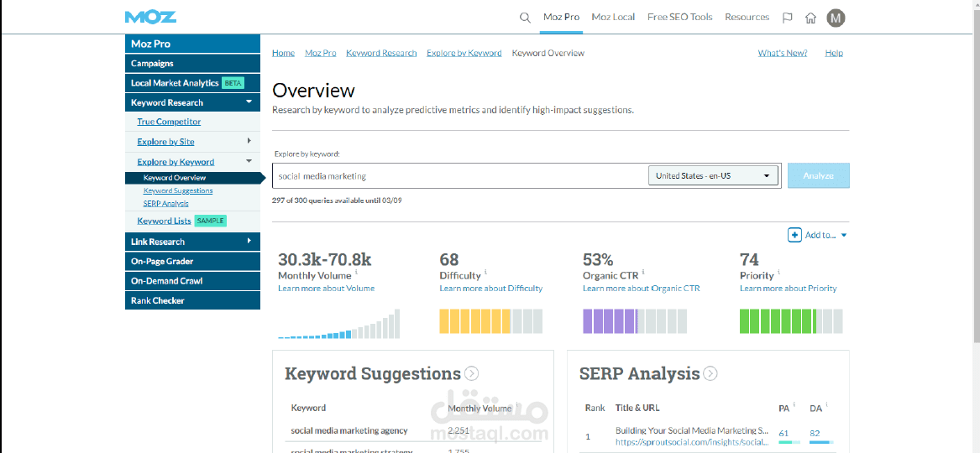Expand Explore by Site submenu arrow
Viewport: 980px width, 453px height.
click(x=249, y=141)
